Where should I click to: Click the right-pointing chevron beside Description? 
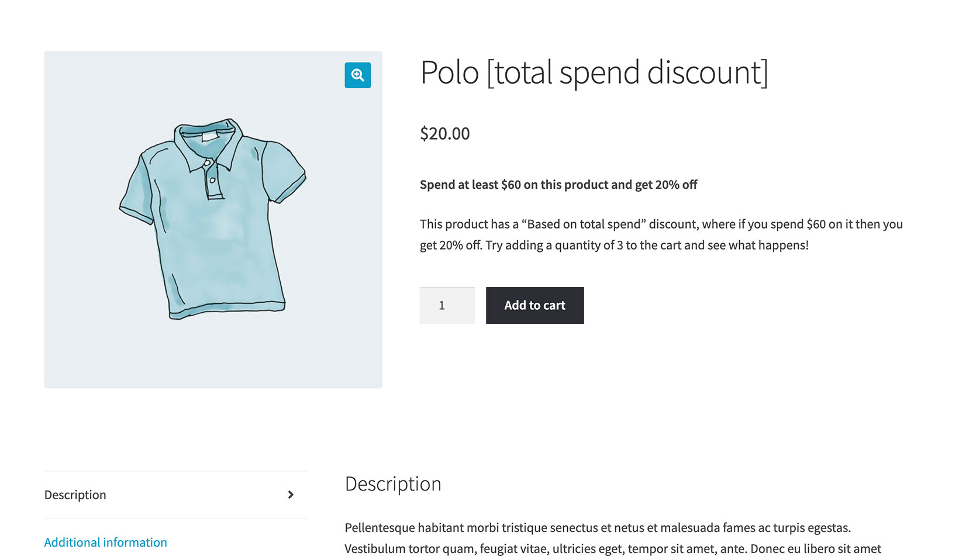pos(291,495)
